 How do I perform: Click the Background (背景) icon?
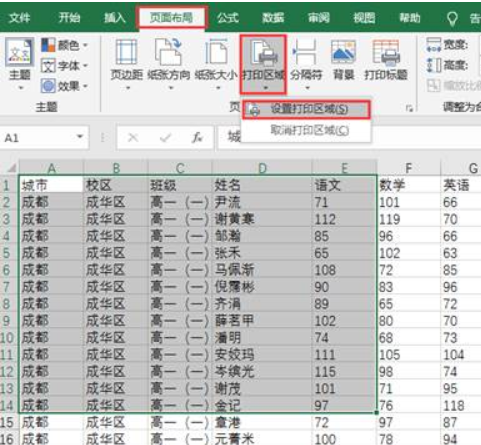343,52
